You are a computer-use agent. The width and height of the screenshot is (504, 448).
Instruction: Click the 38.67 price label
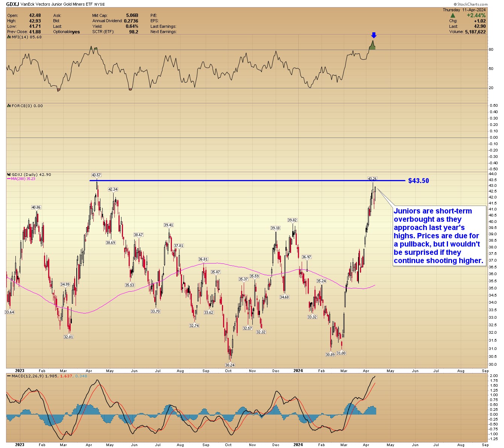(138, 235)
